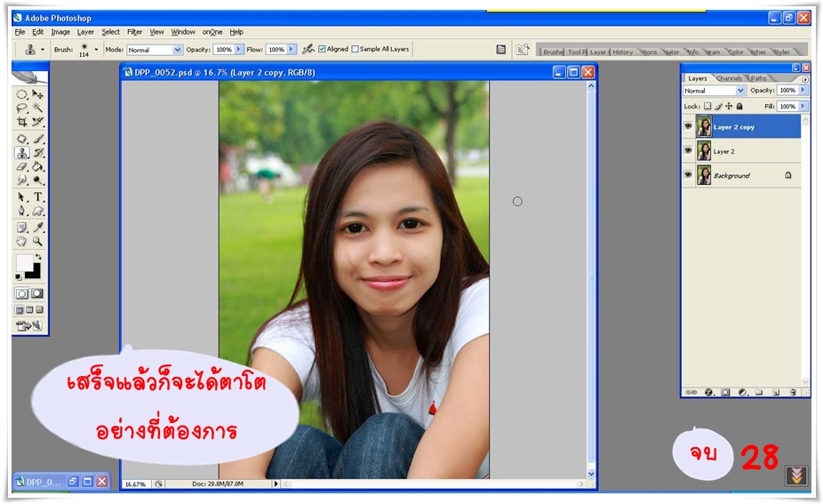Toggle the Aligned checkbox
The width and height of the screenshot is (823, 504).
click(x=322, y=49)
